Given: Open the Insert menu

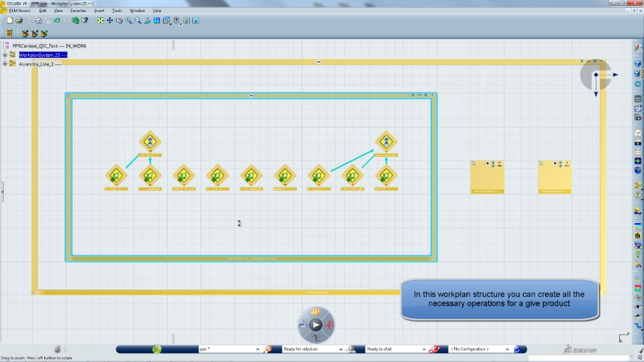Looking at the screenshot, I should (99, 11).
